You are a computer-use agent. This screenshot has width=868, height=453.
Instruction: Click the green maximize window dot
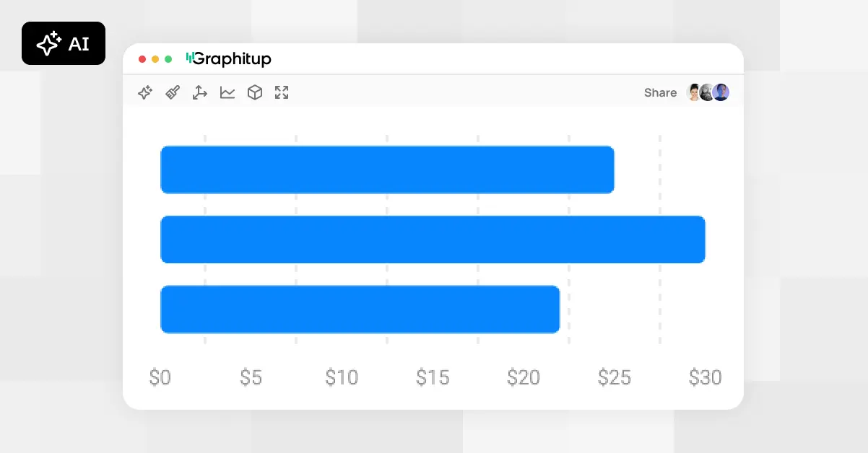coord(168,59)
